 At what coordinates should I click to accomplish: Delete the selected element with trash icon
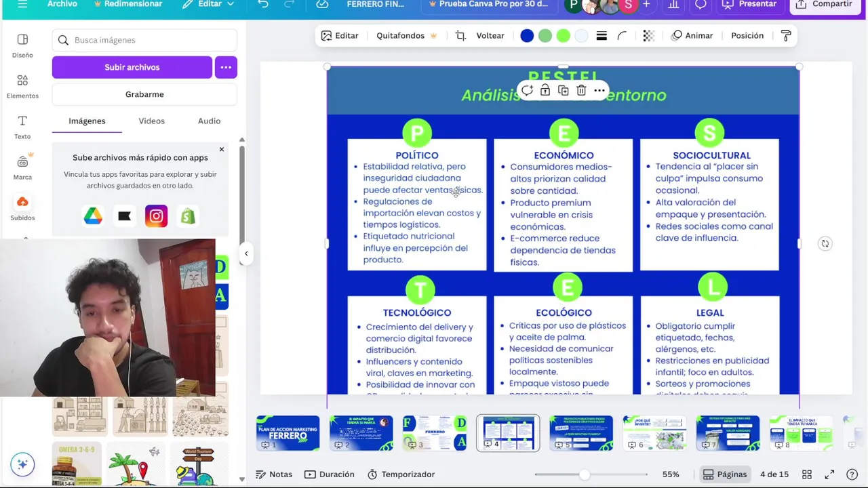[x=581, y=90]
